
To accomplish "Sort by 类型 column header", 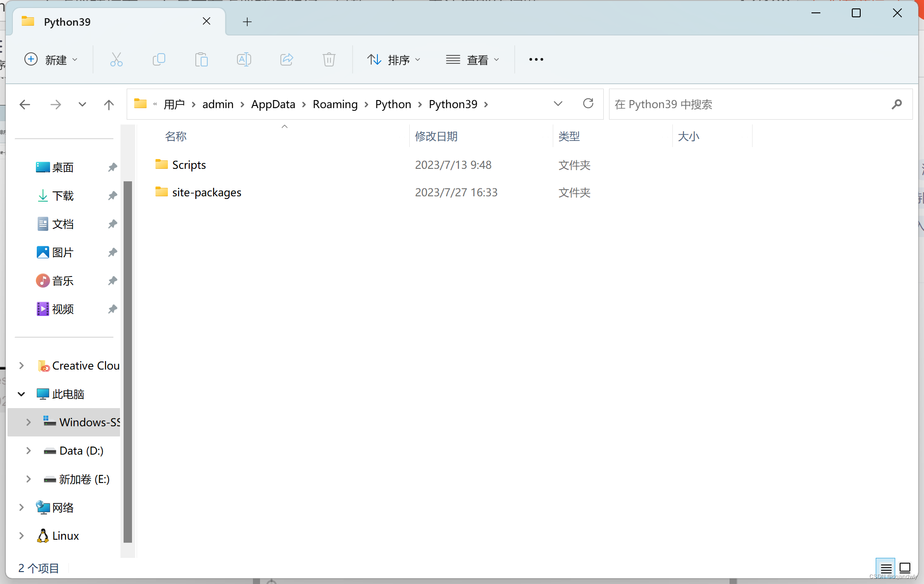I will [569, 136].
